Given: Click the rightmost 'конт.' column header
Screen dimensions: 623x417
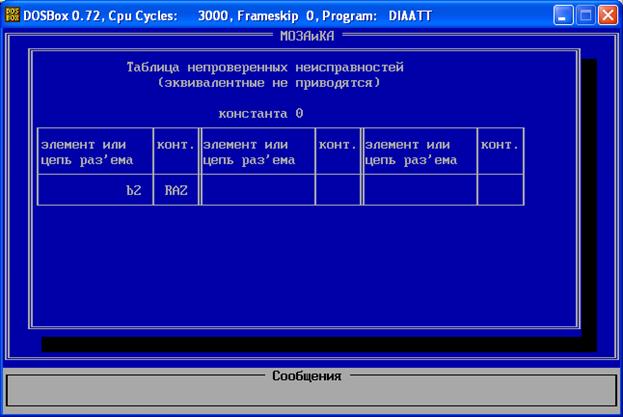Looking at the screenshot, I should pos(500,145).
